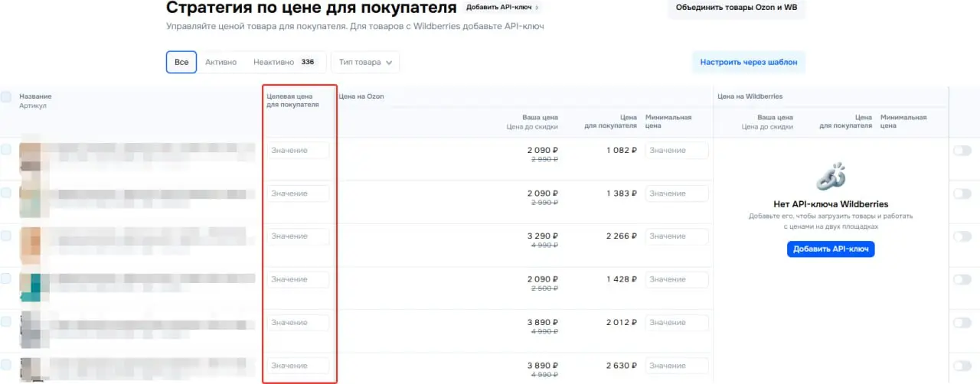
Task: Focus minimum price field in 1 428 ₽ row
Action: point(677,280)
